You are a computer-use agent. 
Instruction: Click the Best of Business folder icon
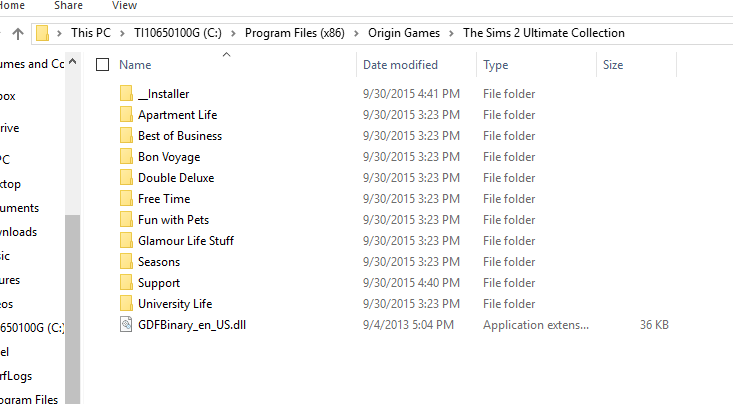tap(126, 136)
